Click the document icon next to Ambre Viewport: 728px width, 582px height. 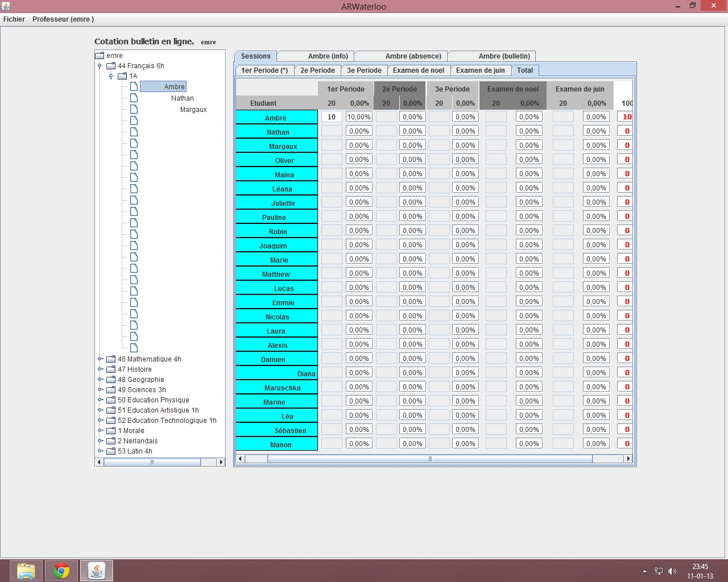[134, 86]
